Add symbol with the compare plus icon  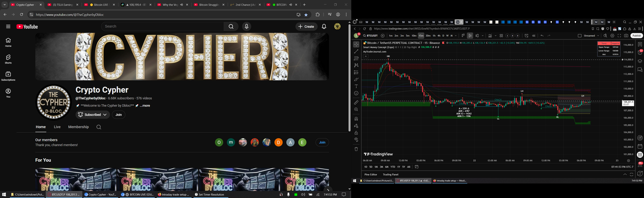click(383, 36)
